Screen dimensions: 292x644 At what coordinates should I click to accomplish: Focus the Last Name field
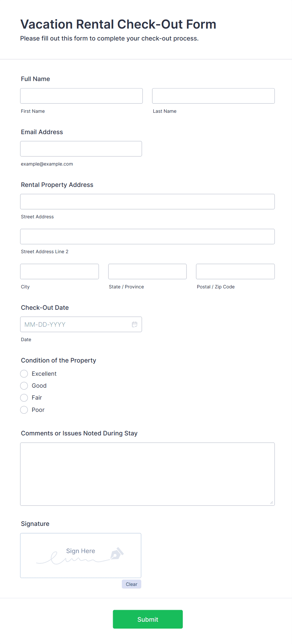coord(214,96)
